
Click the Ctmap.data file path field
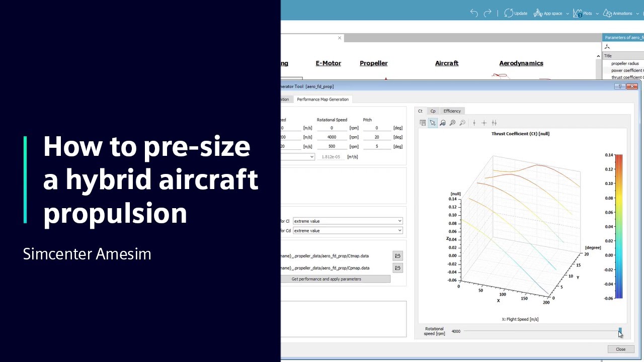click(x=335, y=256)
